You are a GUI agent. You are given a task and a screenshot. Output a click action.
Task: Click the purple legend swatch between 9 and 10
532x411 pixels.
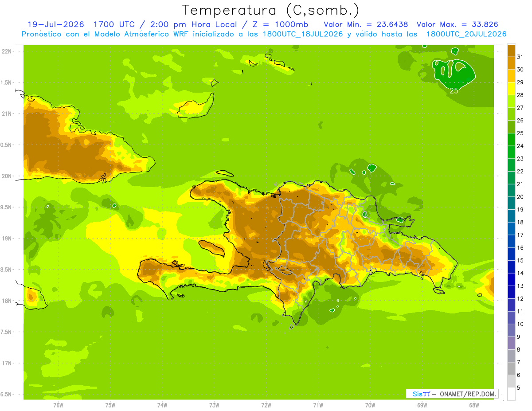tap(512, 330)
